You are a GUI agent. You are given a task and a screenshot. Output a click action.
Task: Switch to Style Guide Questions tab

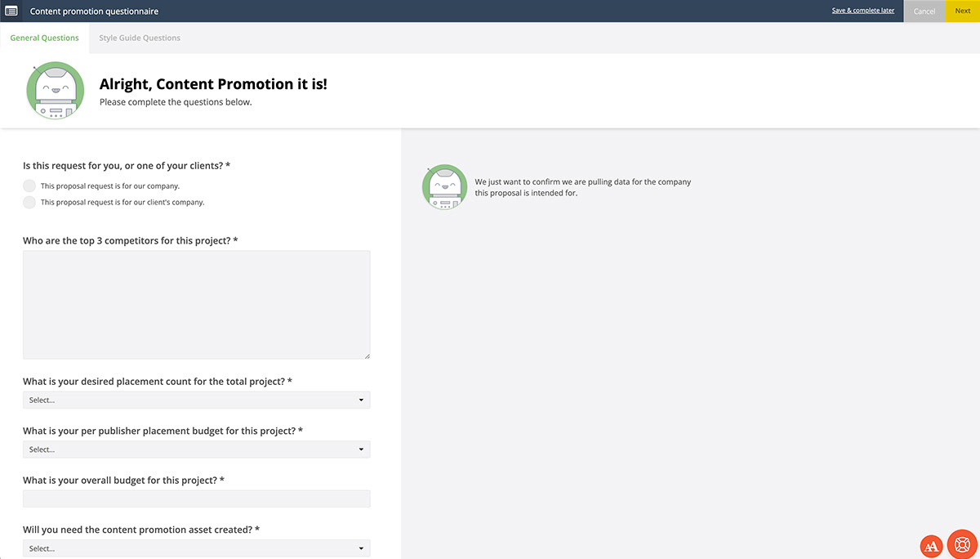click(x=140, y=38)
